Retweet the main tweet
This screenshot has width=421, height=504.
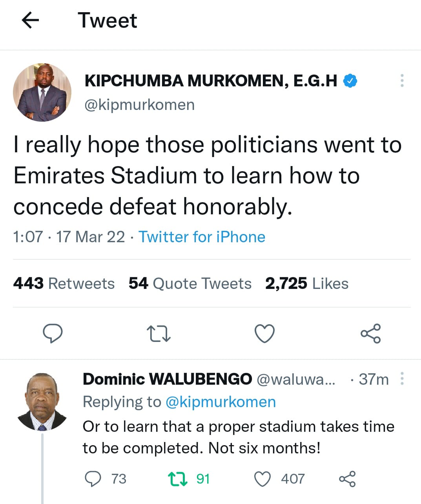159,334
